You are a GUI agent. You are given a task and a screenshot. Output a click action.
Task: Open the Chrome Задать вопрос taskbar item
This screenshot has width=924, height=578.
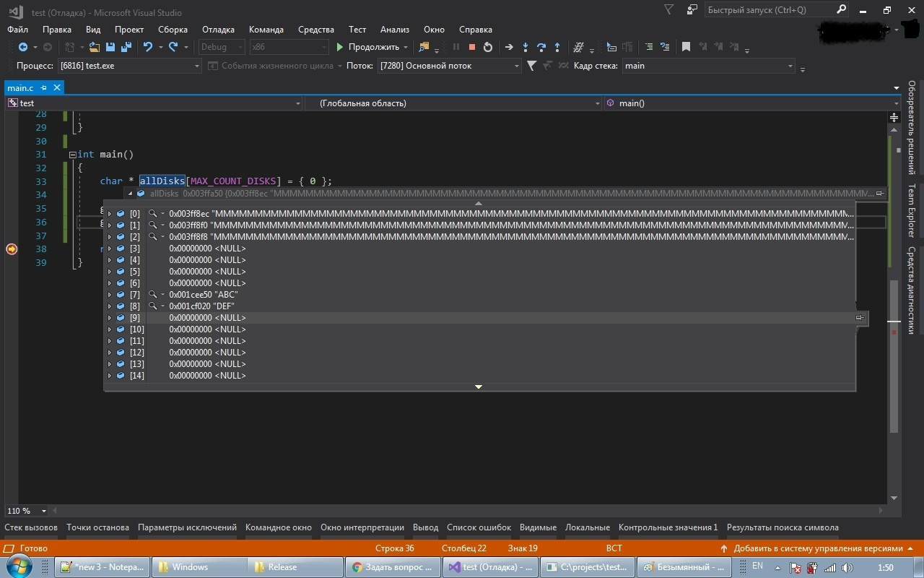coord(393,567)
